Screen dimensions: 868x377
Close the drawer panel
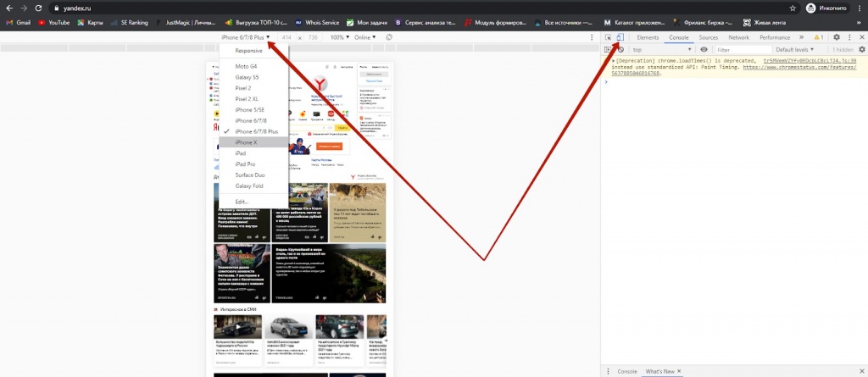(x=861, y=371)
